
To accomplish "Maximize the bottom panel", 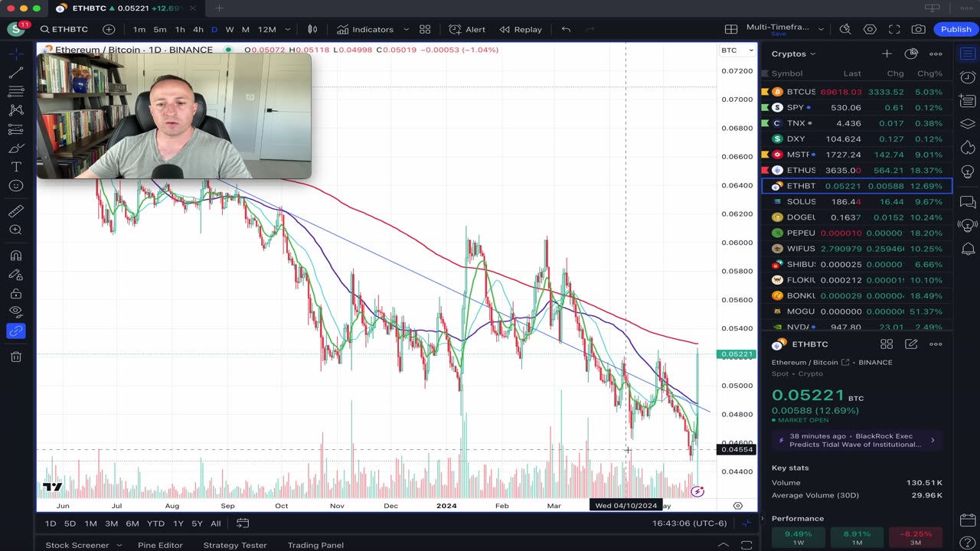I will [x=747, y=545].
